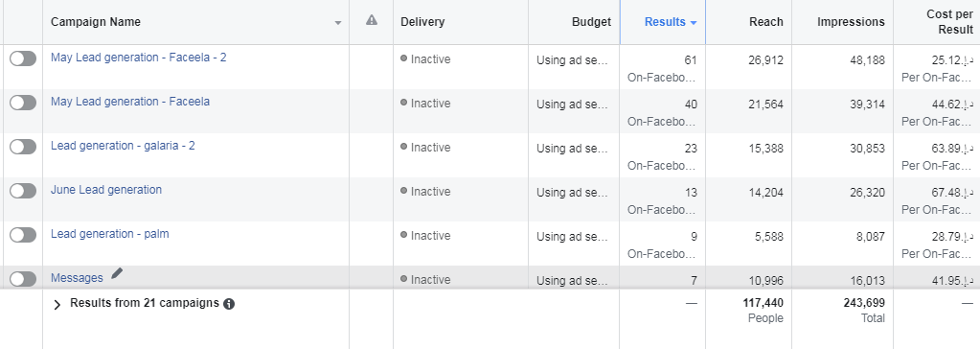The image size is (980, 349).
Task: Click budget cell in Lead generation - galaria - 2 row
Action: click(x=572, y=149)
